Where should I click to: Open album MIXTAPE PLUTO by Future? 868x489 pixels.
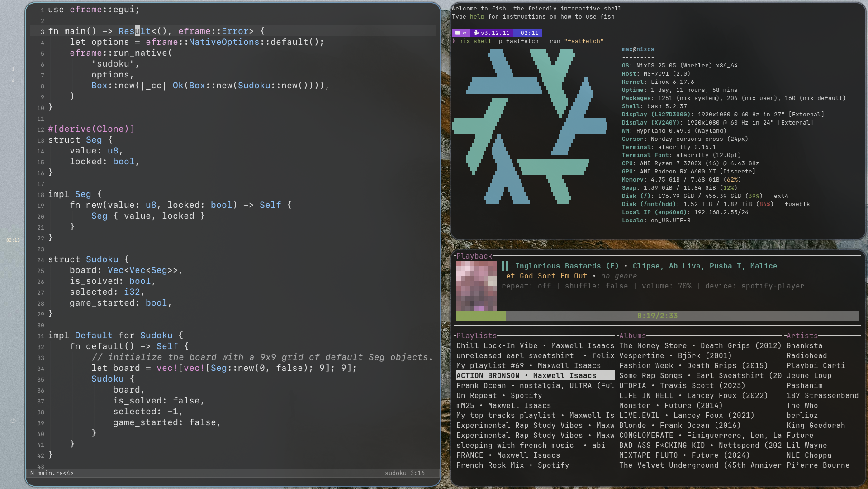[x=700, y=455]
